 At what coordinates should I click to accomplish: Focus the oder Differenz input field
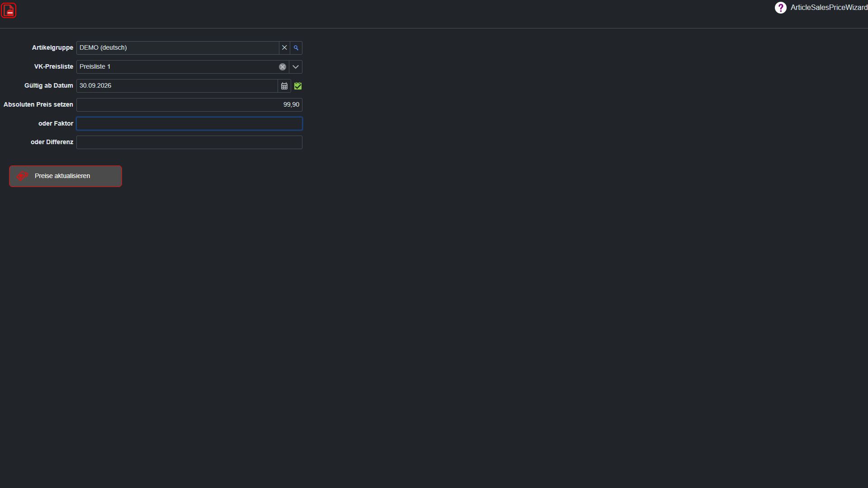coord(189,142)
